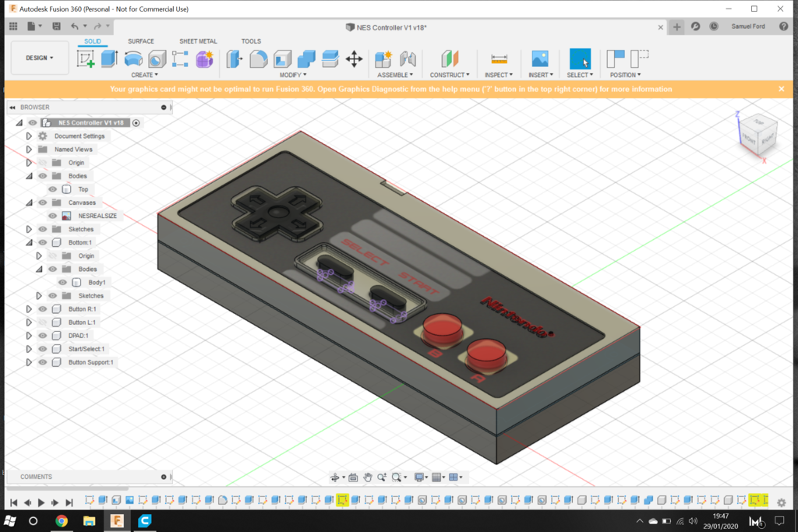Select the Revolve tool icon
The image size is (798, 532).
(133, 59)
